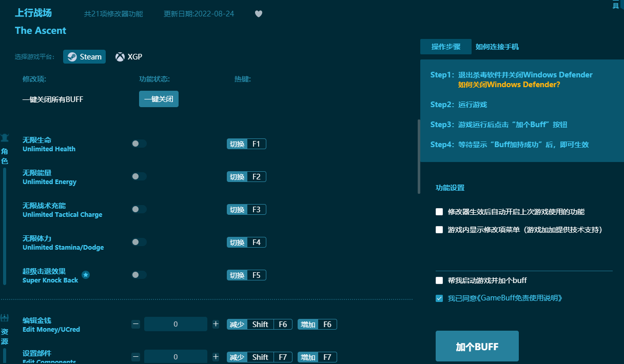
Task: Check auto-enable last used features option
Action: [x=439, y=212]
